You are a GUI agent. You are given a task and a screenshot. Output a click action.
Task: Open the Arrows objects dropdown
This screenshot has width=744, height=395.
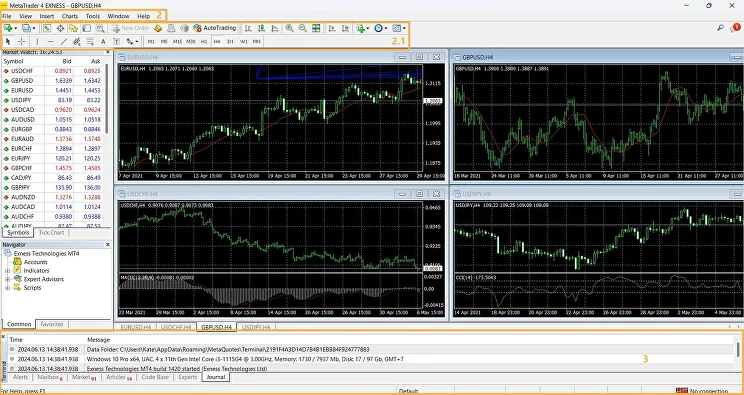click(132, 41)
